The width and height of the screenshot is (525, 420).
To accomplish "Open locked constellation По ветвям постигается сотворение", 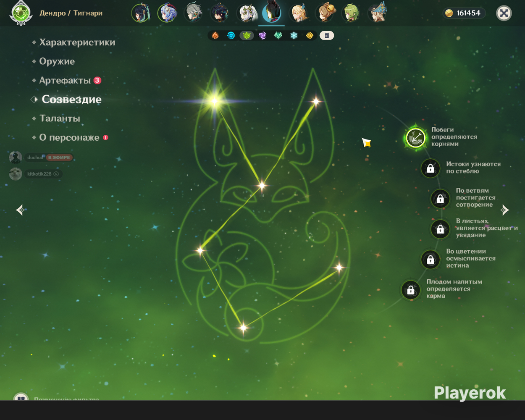I will (x=440, y=198).
